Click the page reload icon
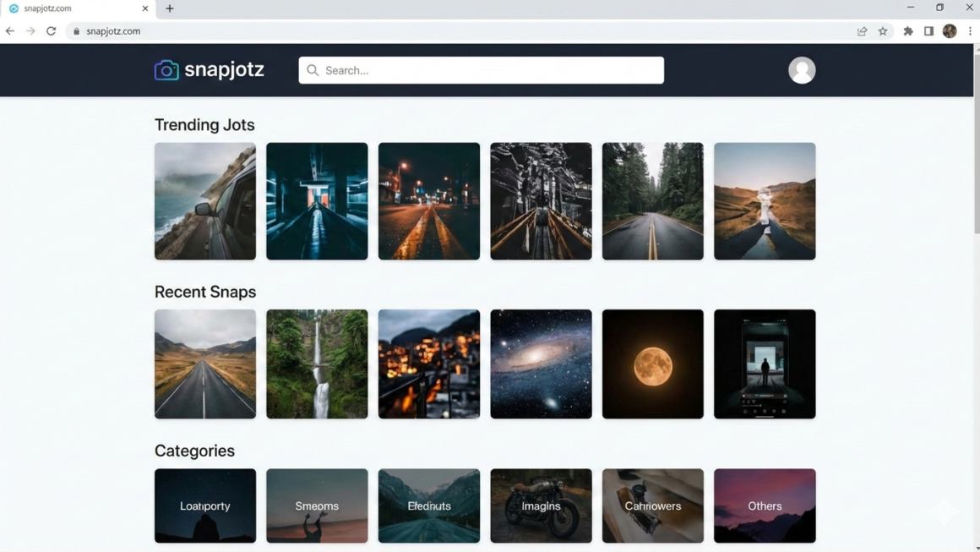 point(51,30)
